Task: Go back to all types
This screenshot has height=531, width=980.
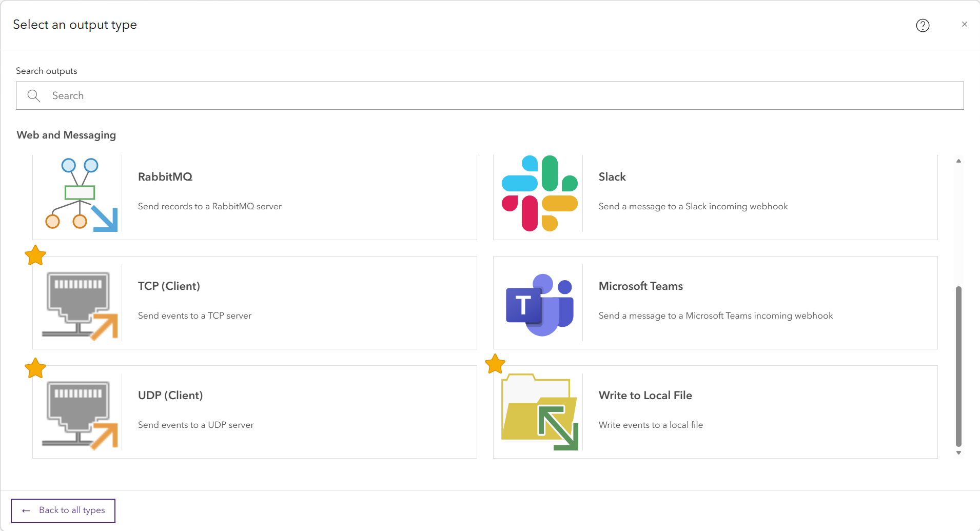Action: (63, 510)
